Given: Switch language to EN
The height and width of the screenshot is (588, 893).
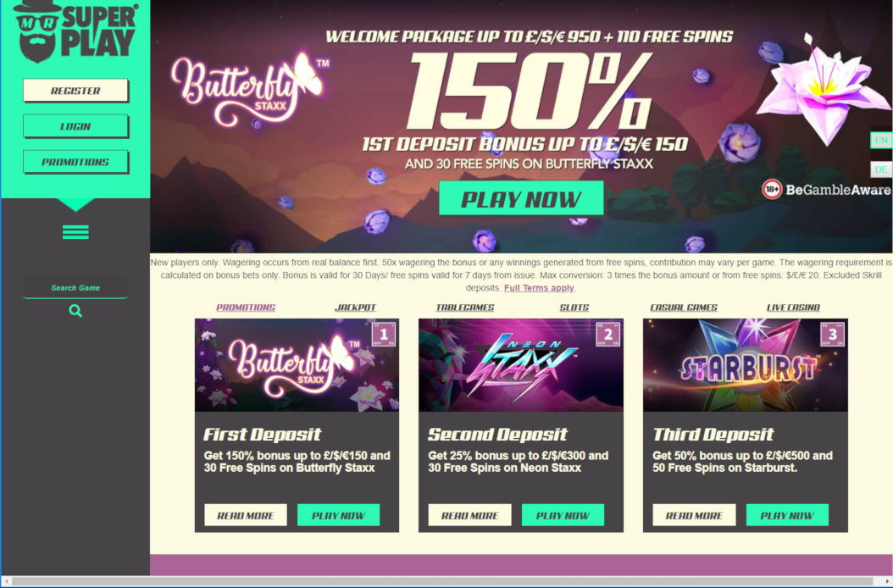Looking at the screenshot, I should pos(881,140).
